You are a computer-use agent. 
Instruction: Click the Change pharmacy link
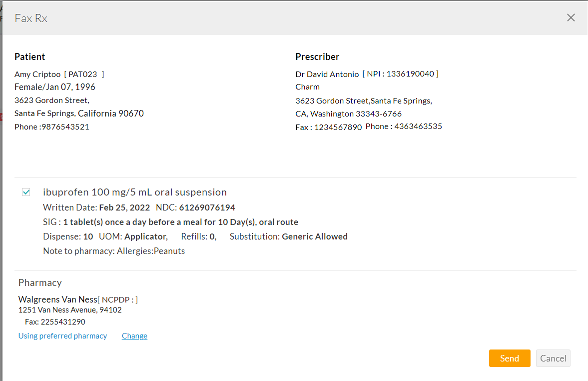click(134, 336)
